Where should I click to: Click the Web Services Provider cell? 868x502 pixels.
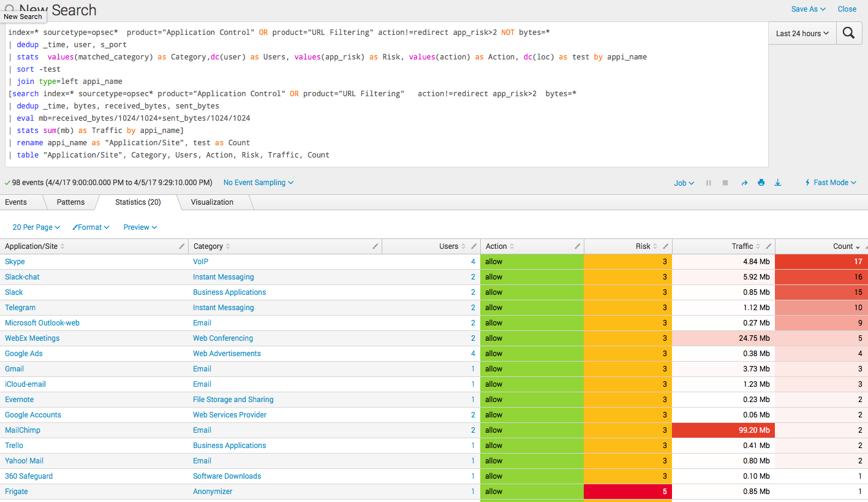tap(230, 415)
